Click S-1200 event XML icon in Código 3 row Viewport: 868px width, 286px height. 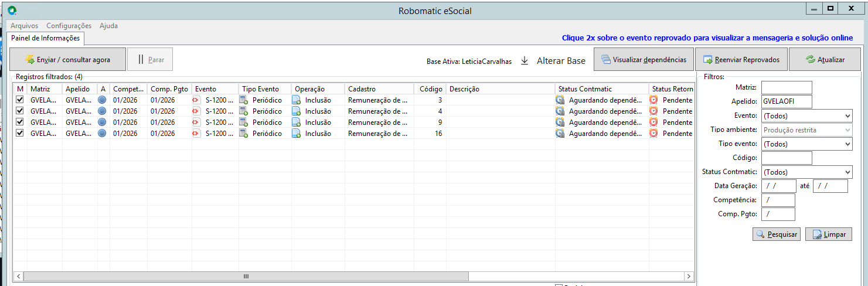coord(197,100)
